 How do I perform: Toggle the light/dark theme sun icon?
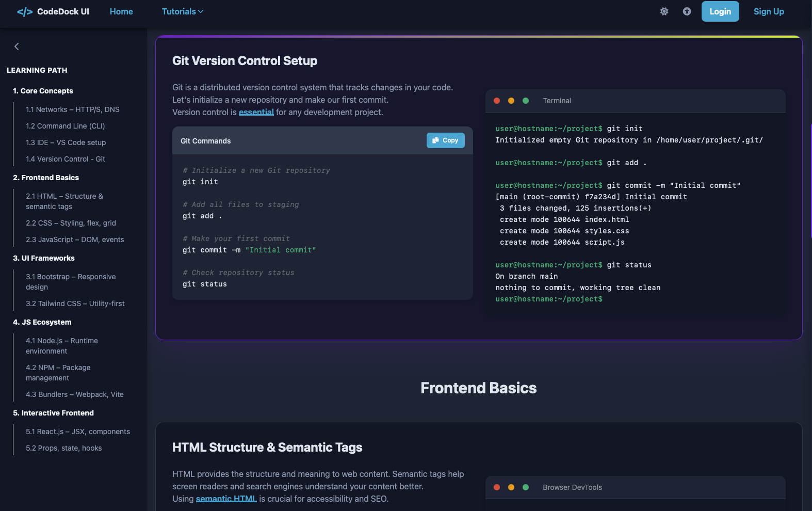[664, 11]
